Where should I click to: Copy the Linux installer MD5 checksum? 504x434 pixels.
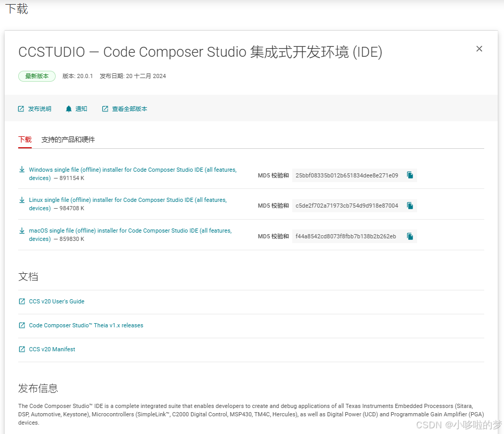(410, 206)
